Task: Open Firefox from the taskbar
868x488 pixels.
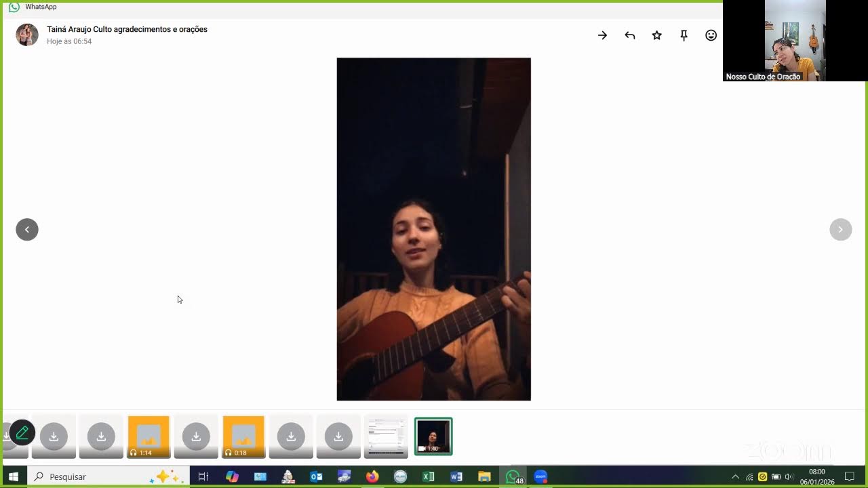Action: click(372, 476)
